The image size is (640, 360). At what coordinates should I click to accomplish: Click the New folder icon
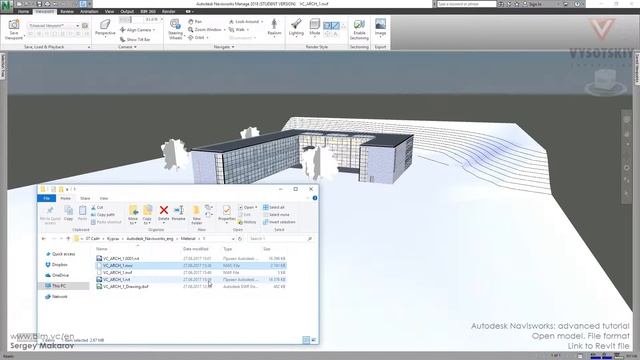pos(197,211)
